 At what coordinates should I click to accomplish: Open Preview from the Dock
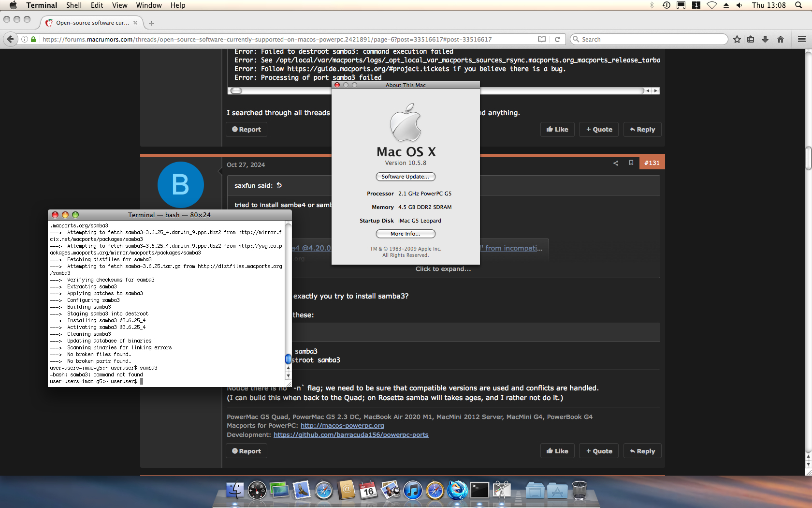pos(391,491)
